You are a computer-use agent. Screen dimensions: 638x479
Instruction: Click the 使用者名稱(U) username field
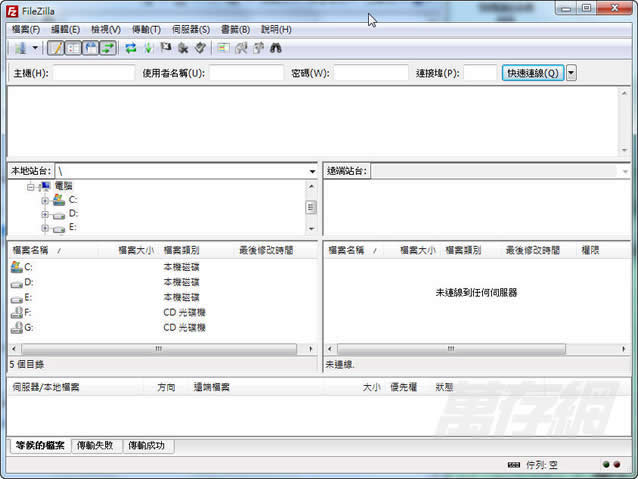246,73
